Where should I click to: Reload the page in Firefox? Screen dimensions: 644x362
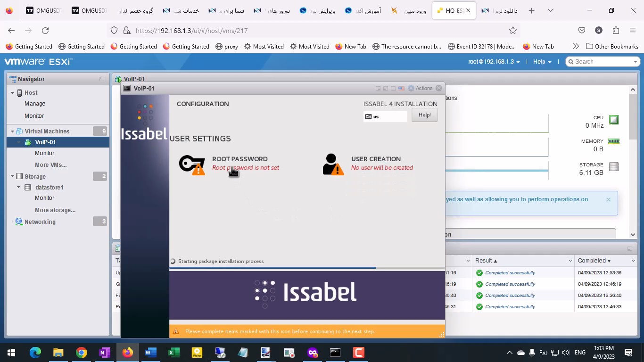(45, 31)
